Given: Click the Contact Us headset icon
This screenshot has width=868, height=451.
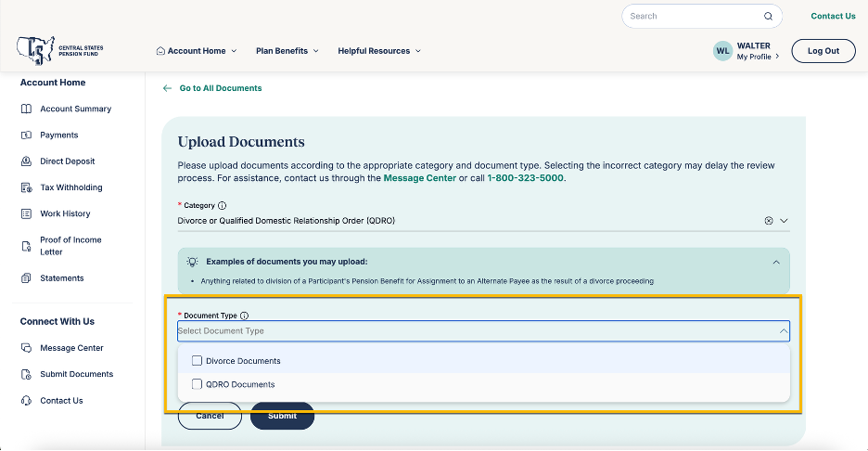Looking at the screenshot, I should tap(26, 401).
